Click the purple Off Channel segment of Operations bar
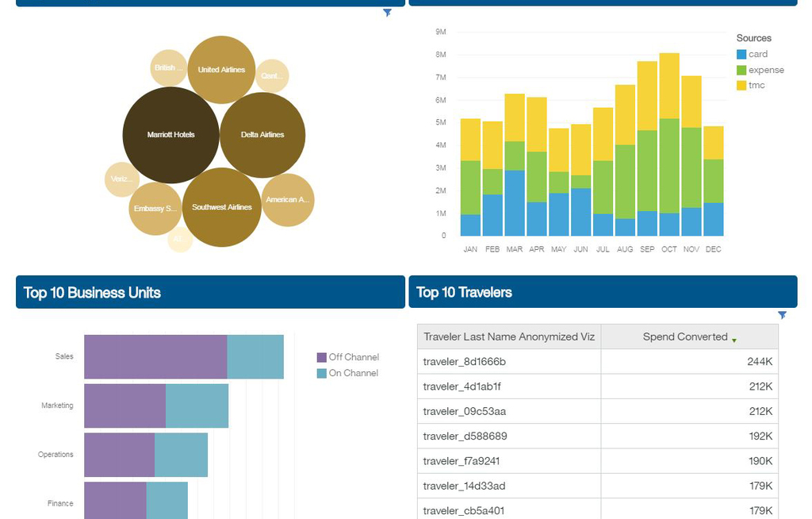This screenshot has width=812, height=519. 119,455
